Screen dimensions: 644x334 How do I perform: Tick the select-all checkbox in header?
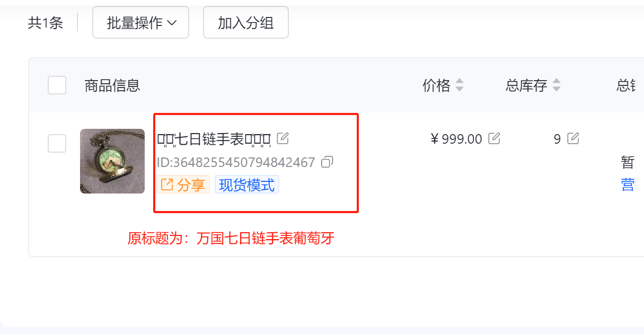click(57, 85)
